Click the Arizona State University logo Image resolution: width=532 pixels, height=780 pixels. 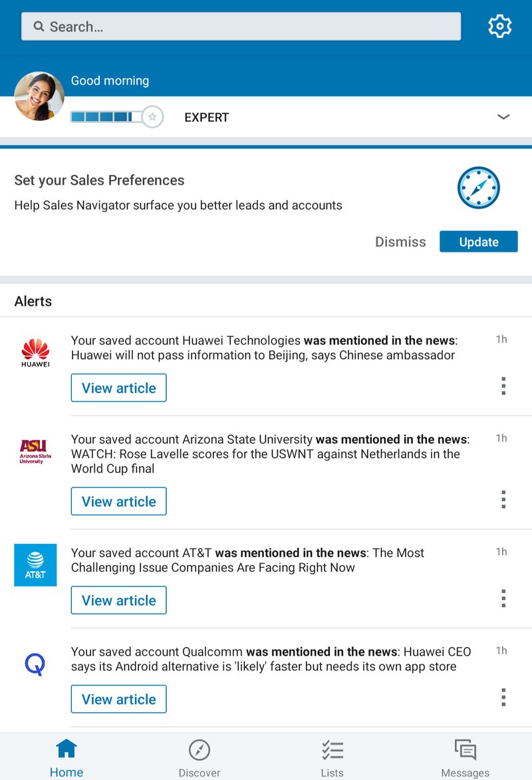coord(35,452)
